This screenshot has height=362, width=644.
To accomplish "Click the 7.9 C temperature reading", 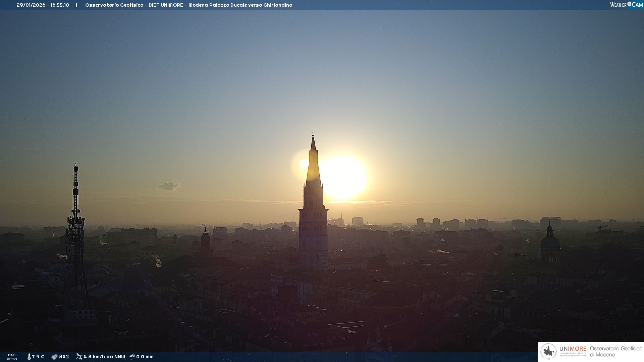I will (x=38, y=357).
